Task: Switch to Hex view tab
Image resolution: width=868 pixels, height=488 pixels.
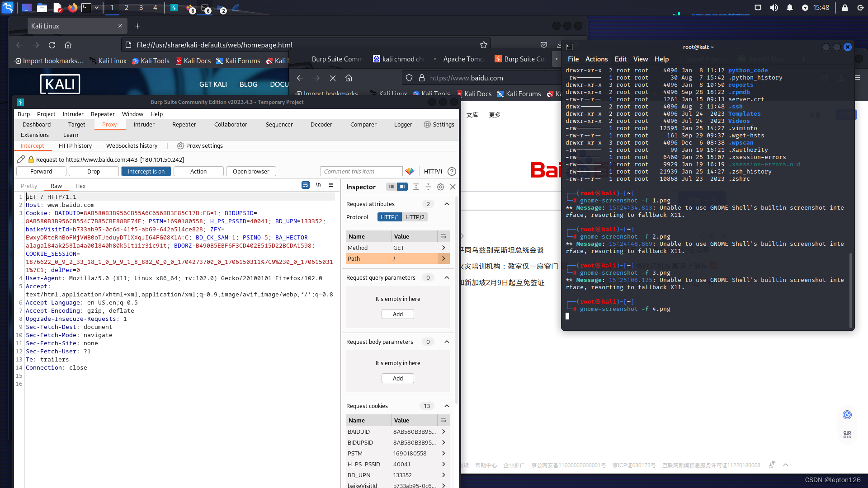Action: point(80,186)
